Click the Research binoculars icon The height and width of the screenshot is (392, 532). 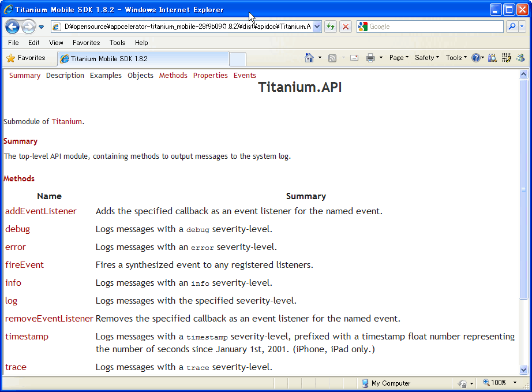point(492,58)
